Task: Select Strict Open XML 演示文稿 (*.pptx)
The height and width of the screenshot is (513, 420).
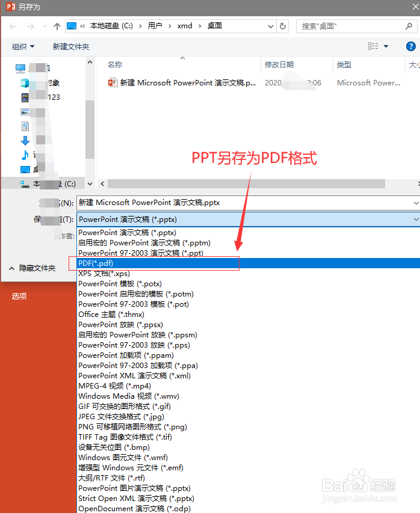Action: pos(249,499)
